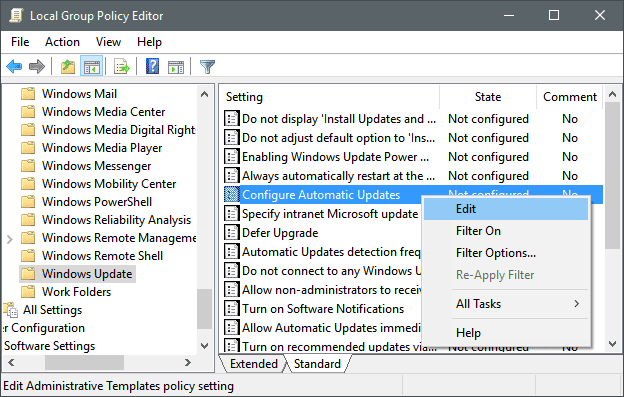
Task: Click the Work Folders folder icon
Action: (x=28, y=292)
